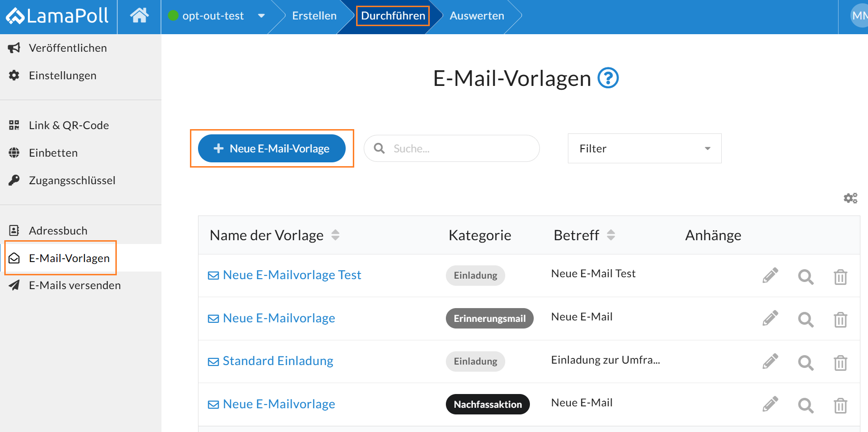Open the Filter dropdown
The width and height of the screenshot is (868, 432).
pos(644,149)
